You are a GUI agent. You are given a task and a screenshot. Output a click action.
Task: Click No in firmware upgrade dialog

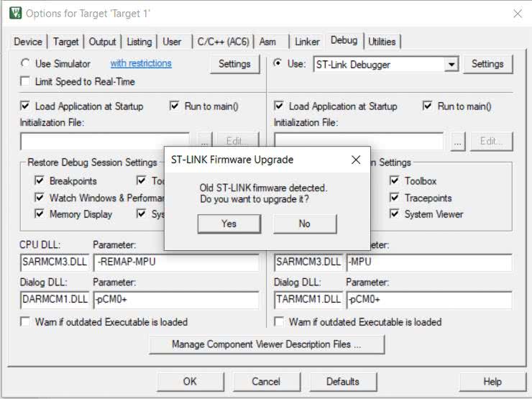pyautogui.click(x=304, y=224)
